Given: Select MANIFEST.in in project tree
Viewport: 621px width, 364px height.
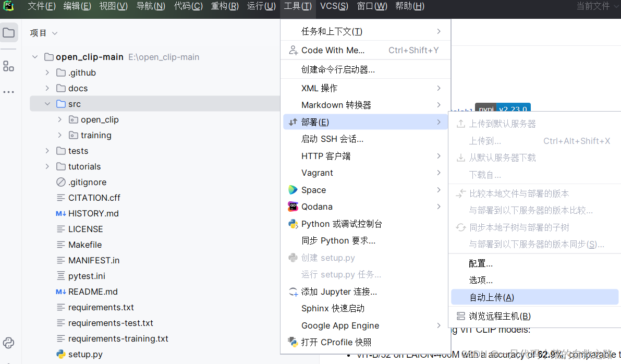Looking at the screenshot, I should tap(94, 260).
